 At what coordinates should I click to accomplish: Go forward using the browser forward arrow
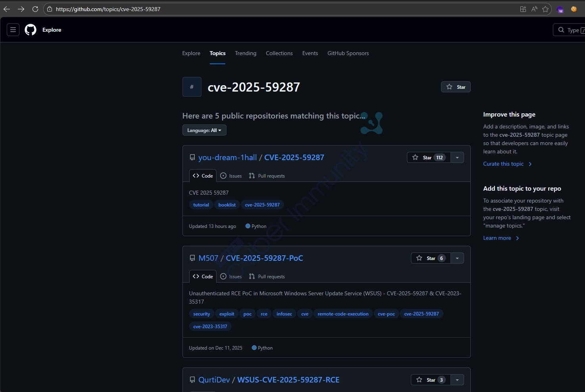21,9
